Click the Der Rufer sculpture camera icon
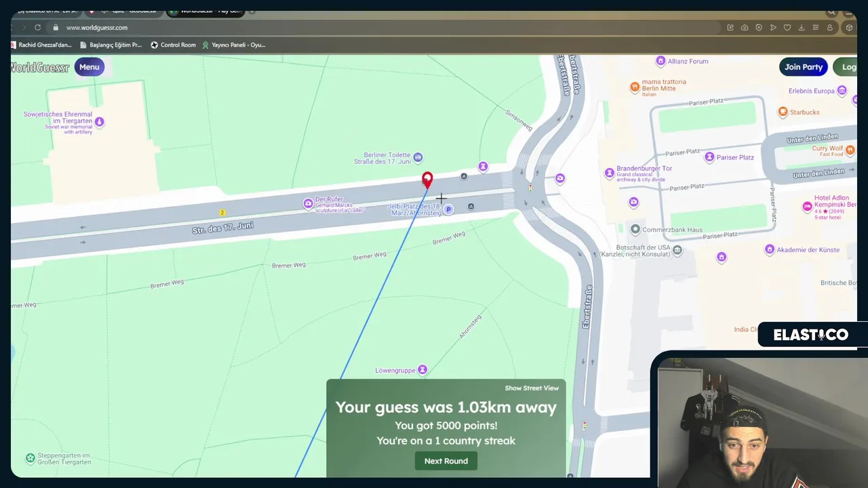The image size is (868, 488). point(309,203)
